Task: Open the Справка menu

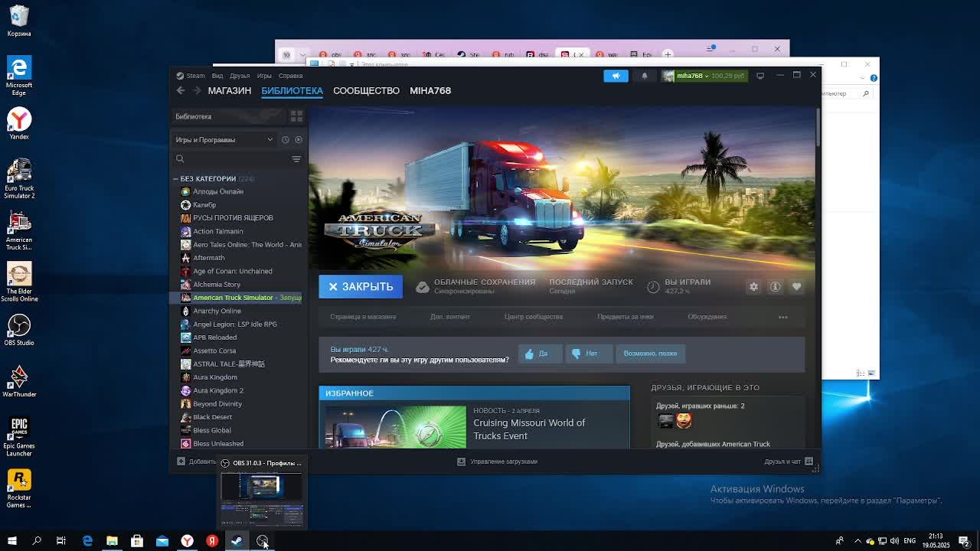Action: 290,76
